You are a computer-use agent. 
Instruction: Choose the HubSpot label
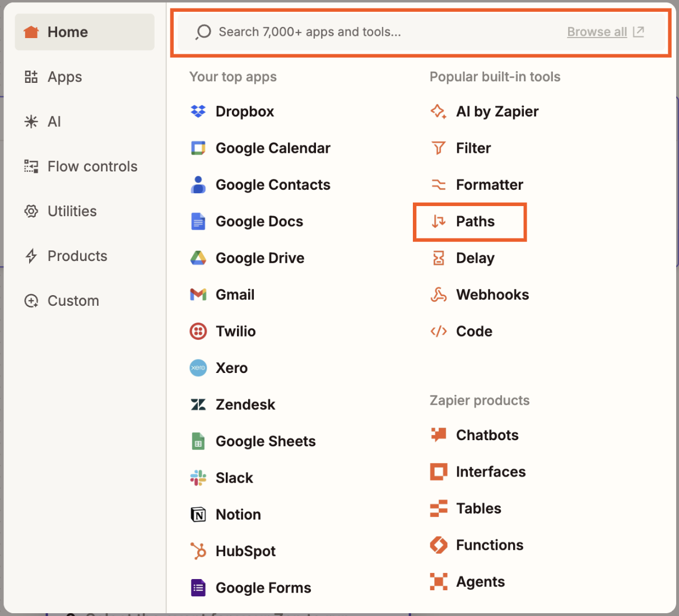tap(245, 551)
